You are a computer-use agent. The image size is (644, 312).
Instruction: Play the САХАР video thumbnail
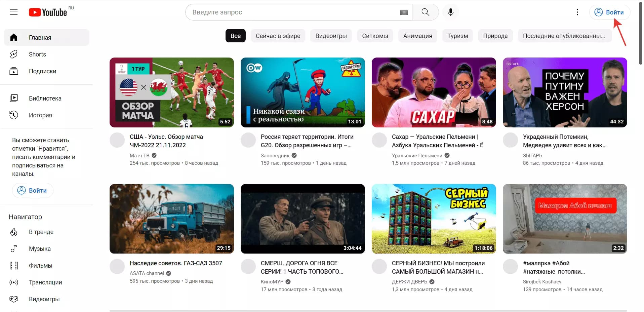tap(434, 92)
